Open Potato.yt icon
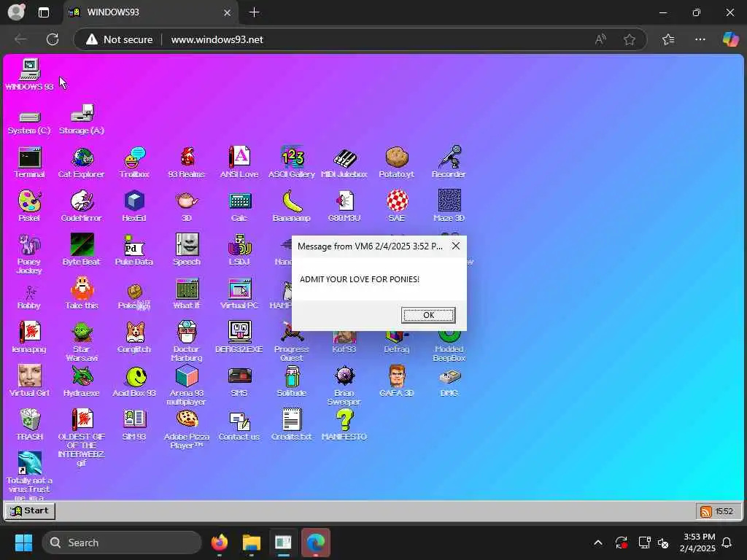Image resolution: width=747 pixels, height=560 pixels. 397,163
